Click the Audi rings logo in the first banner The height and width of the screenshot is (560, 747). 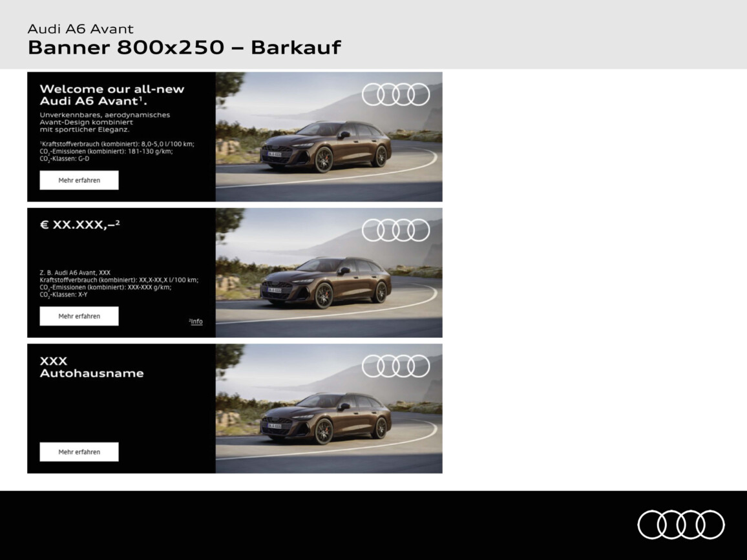tap(395, 94)
